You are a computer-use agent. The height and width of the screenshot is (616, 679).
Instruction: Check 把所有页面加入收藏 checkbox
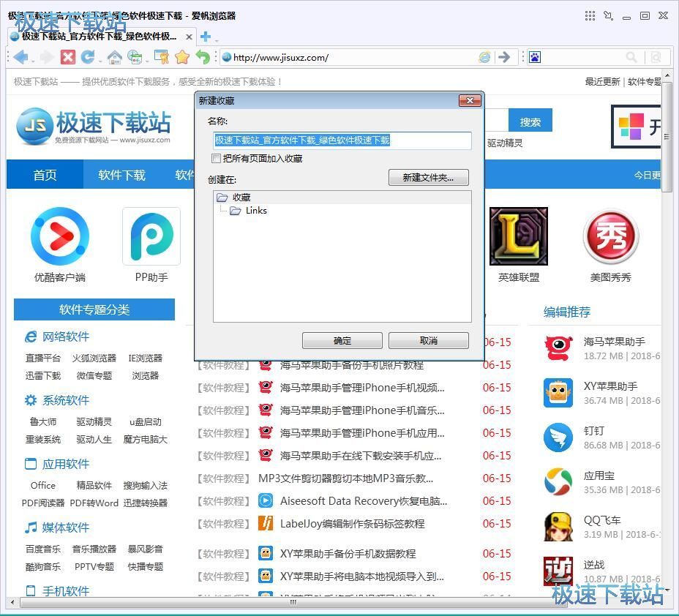point(216,159)
